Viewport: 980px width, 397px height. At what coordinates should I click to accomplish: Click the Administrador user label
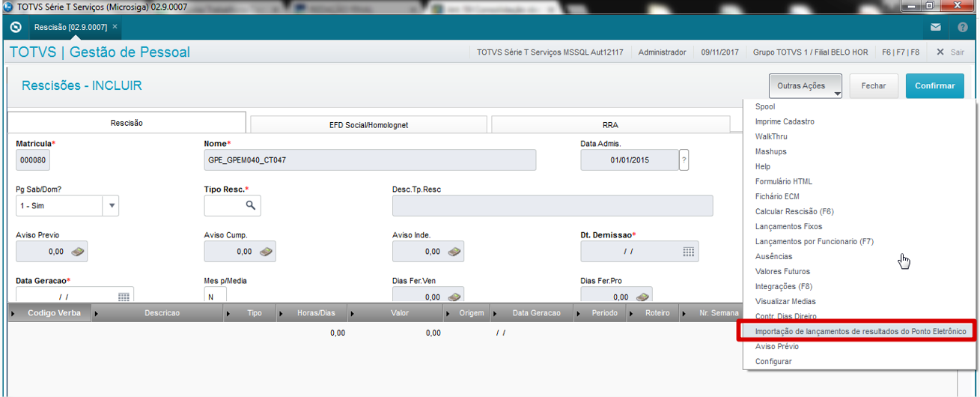[662, 52]
